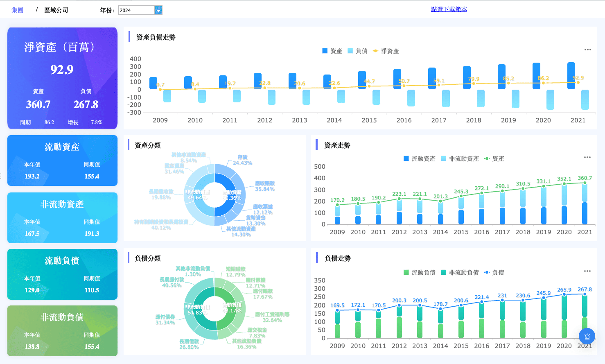Toggle 負債 series in 資產負債走勢 legend

(x=357, y=51)
